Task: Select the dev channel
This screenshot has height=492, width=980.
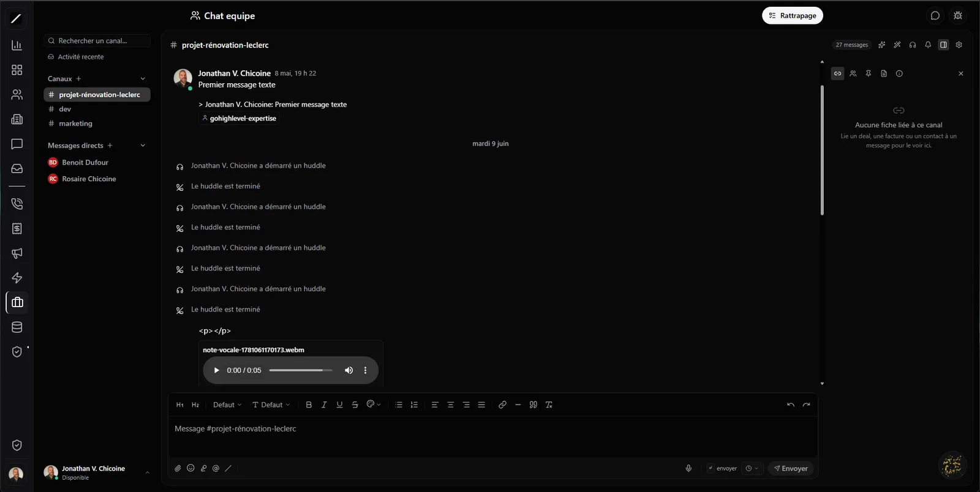Action: pyautogui.click(x=97, y=109)
